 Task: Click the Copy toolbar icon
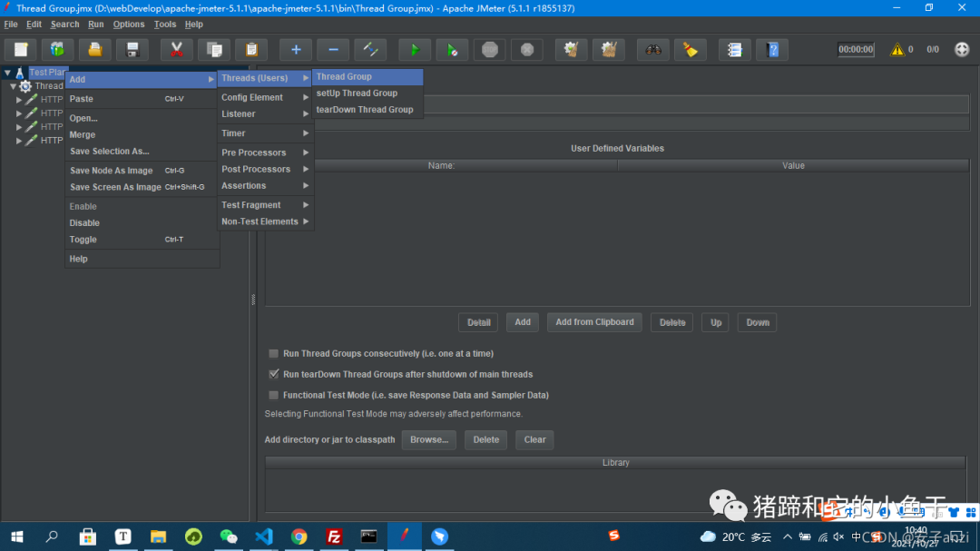(x=214, y=49)
